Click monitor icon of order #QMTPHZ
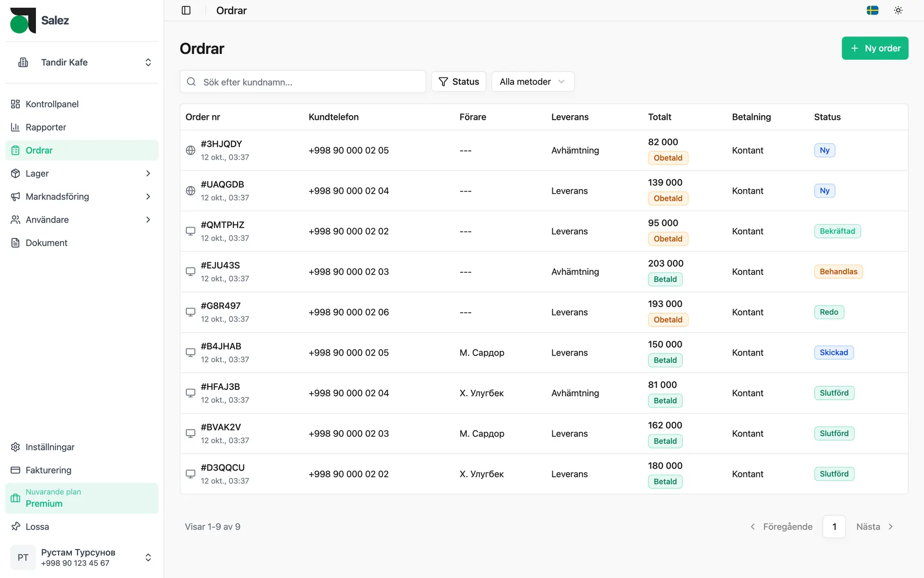 click(190, 231)
